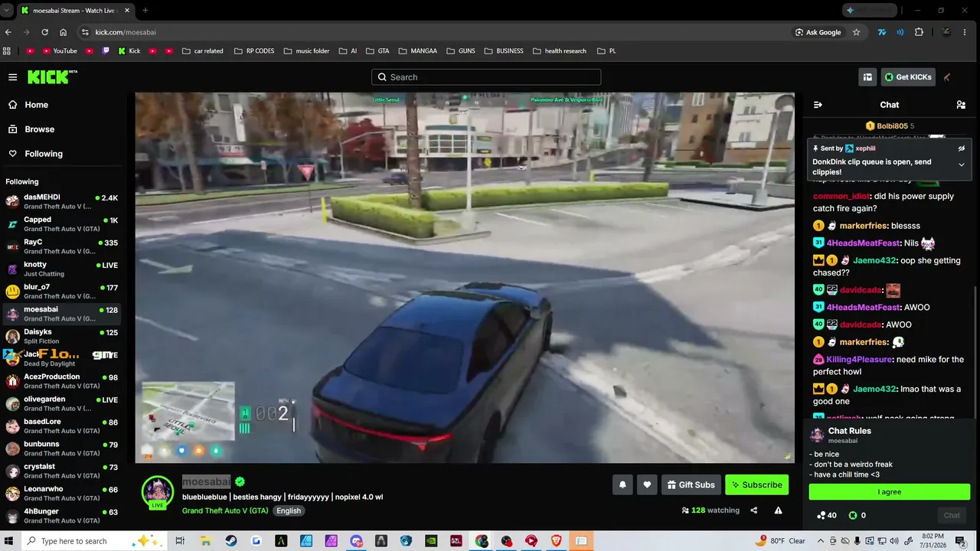Viewport: 980px width, 551px height.
Task: Hide the pinned message from xephiii
Action: [962, 148]
